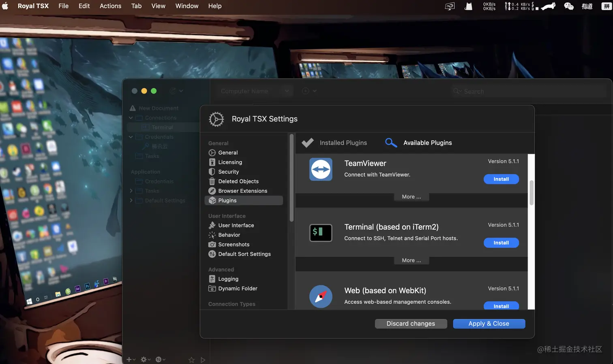Click the Deleted Objects trash icon
This screenshot has height=364, width=613.
pos(212,181)
